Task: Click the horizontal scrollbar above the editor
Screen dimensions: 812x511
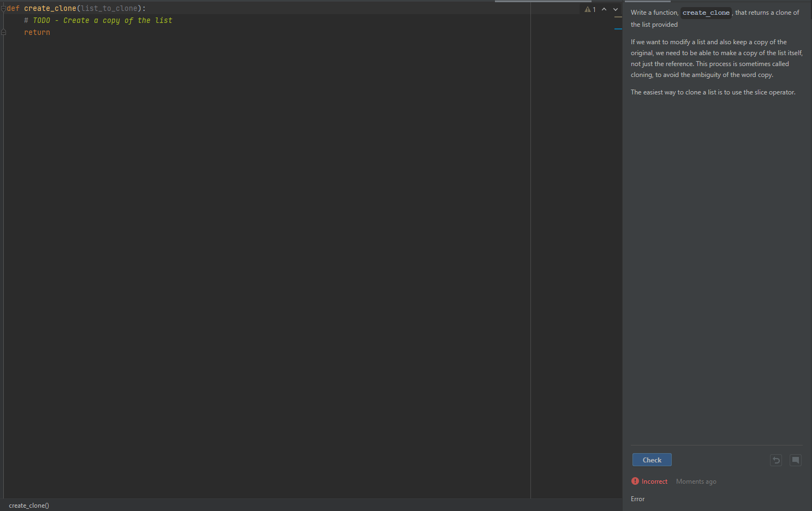Action: click(543, 1)
